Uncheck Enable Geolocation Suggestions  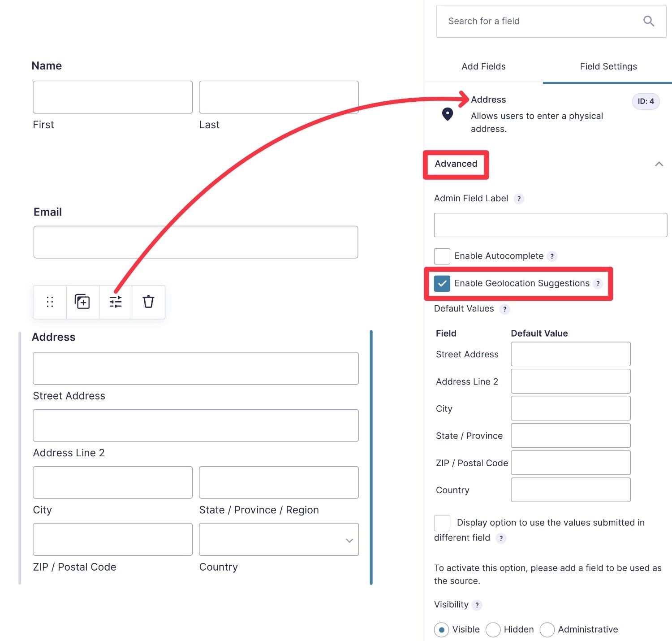[442, 283]
